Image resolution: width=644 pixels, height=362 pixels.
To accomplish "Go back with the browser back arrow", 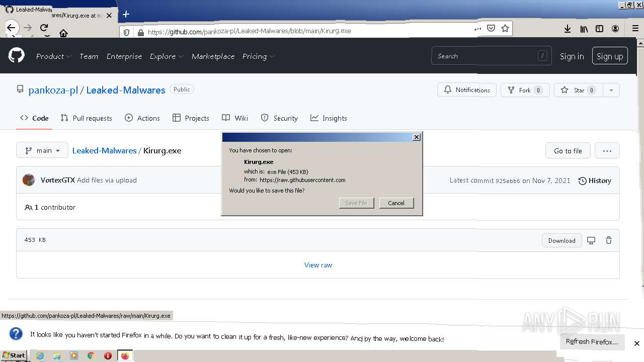I will point(11,28).
